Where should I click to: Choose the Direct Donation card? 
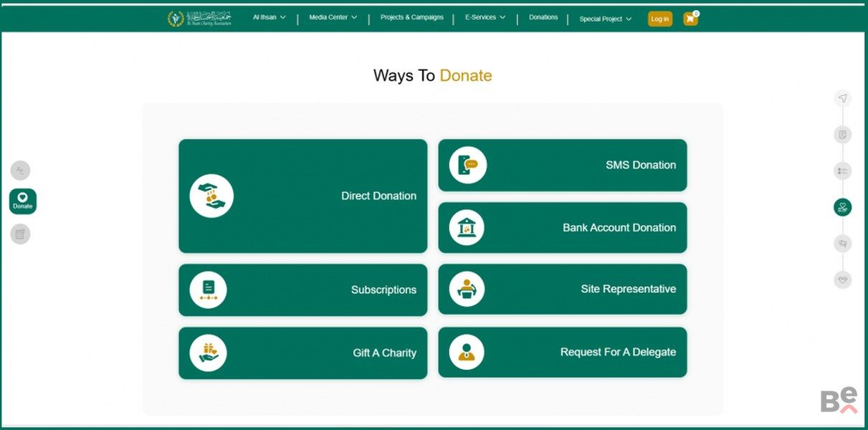302,196
